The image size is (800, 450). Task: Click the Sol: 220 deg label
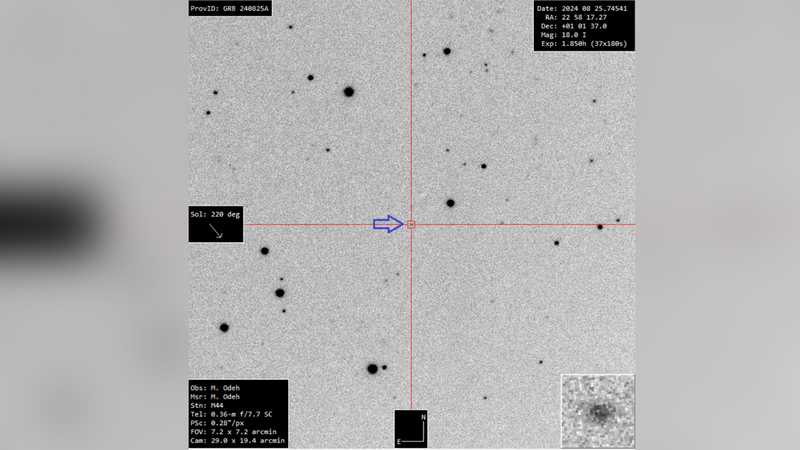coord(215,214)
